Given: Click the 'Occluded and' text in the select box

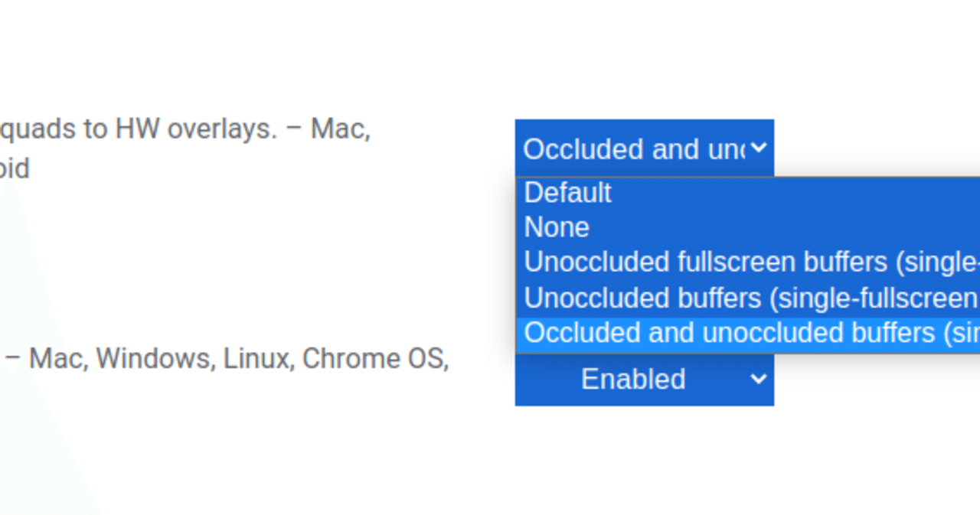Looking at the screenshot, I should (599, 148).
